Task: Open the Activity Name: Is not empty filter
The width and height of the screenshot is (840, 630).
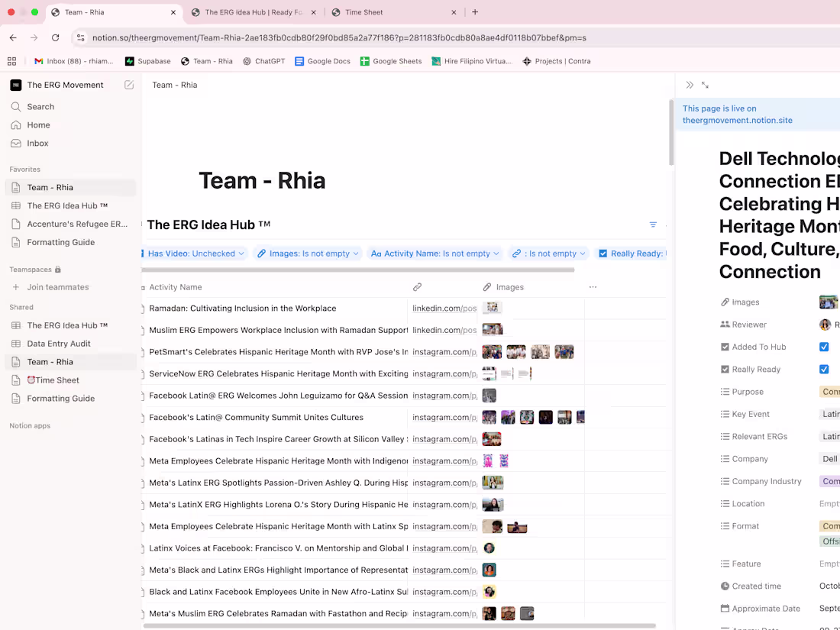Action: [x=435, y=254]
